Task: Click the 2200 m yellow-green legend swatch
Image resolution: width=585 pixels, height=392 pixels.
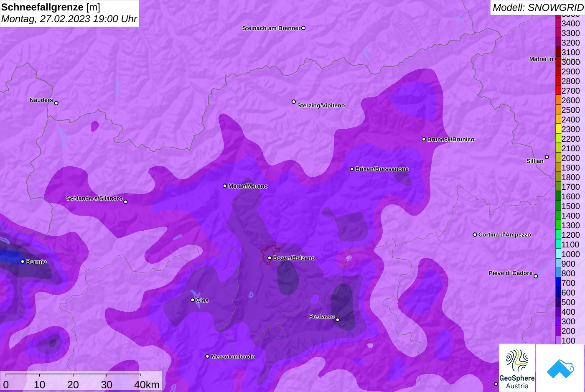Action: click(x=558, y=138)
